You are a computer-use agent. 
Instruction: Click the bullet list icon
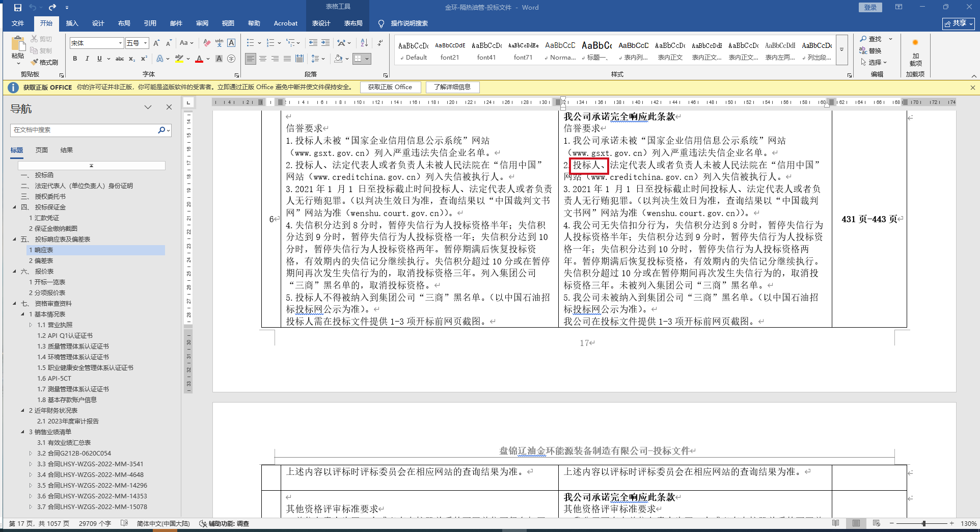point(250,43)
